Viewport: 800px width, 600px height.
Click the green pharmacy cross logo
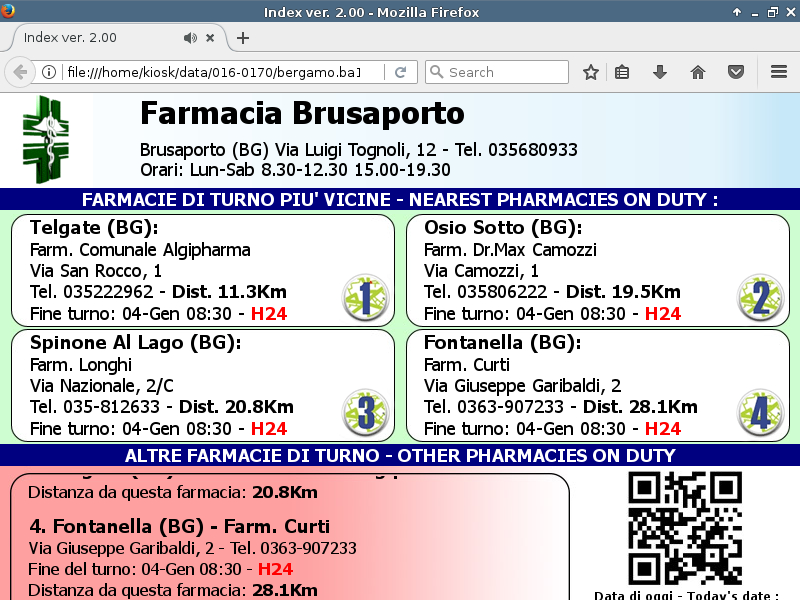coord(47,139)
